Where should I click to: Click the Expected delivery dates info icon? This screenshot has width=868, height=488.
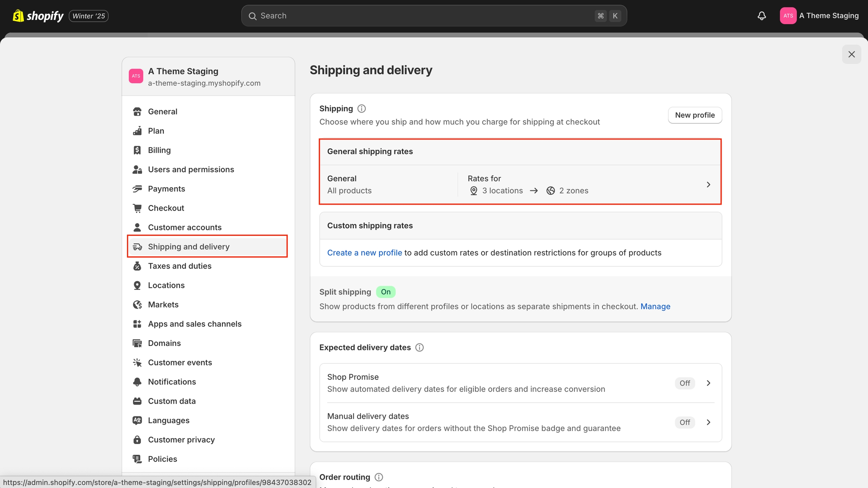(419, 347)
